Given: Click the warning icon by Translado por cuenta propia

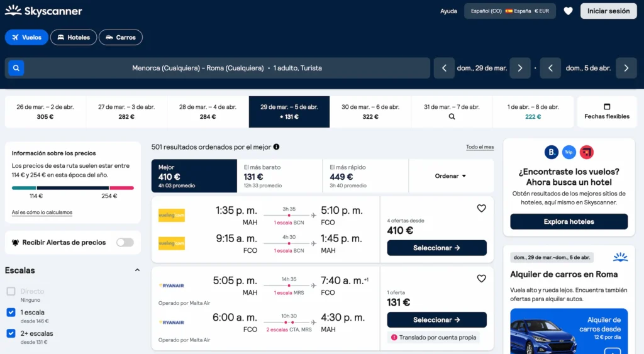Looking at the screenshot, I should point(394,338).
